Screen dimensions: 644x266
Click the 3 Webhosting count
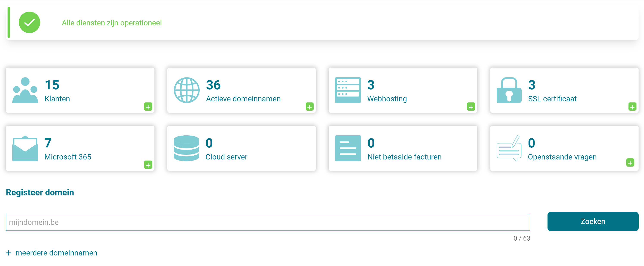(x=371, y=85)
